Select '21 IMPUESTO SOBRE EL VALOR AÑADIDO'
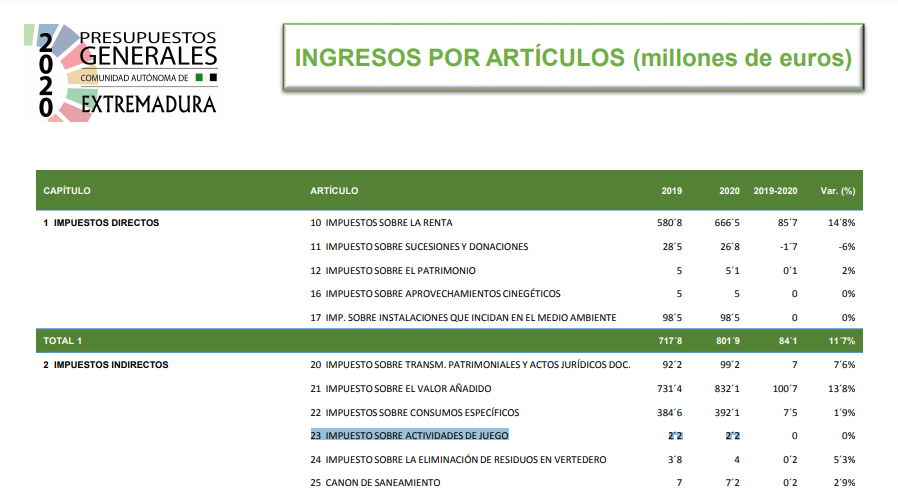 click(x=401, y=389)
